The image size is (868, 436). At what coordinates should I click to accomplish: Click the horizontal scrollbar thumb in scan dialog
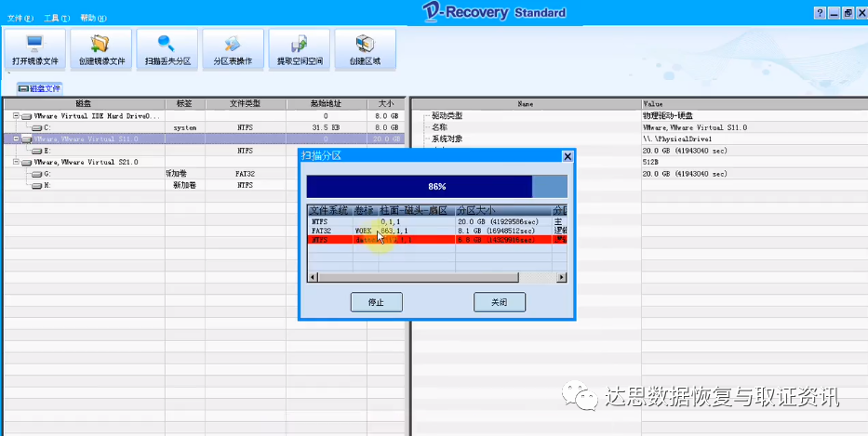click(x=419, y=277)
